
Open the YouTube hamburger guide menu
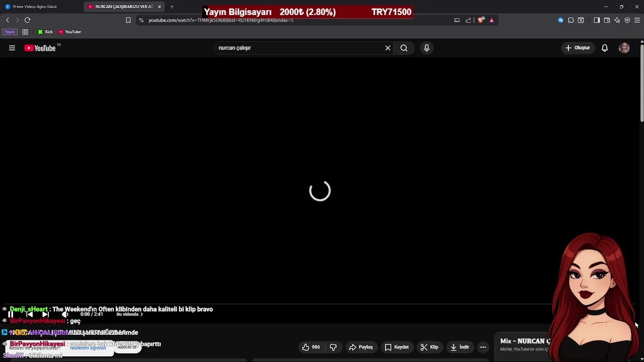click(x=12, y=48)
